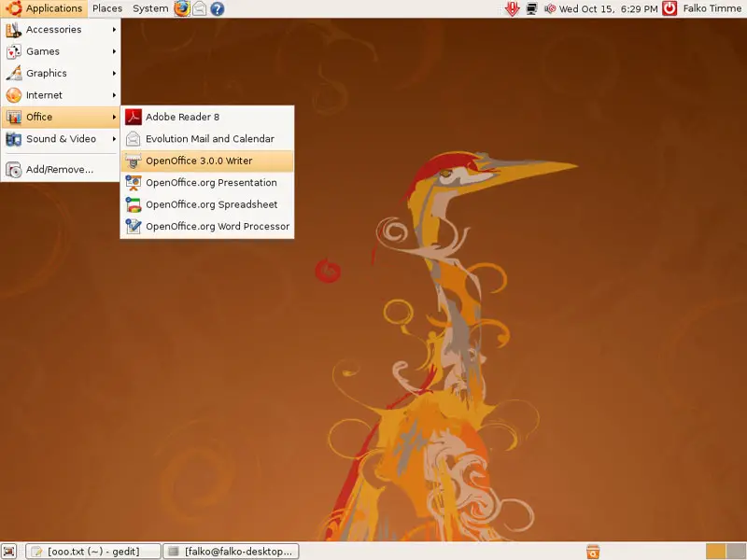This screenshot has width=747, height=560.
Task: Open Evolution mail from panel envelope icon
Action: click(200, 8)
